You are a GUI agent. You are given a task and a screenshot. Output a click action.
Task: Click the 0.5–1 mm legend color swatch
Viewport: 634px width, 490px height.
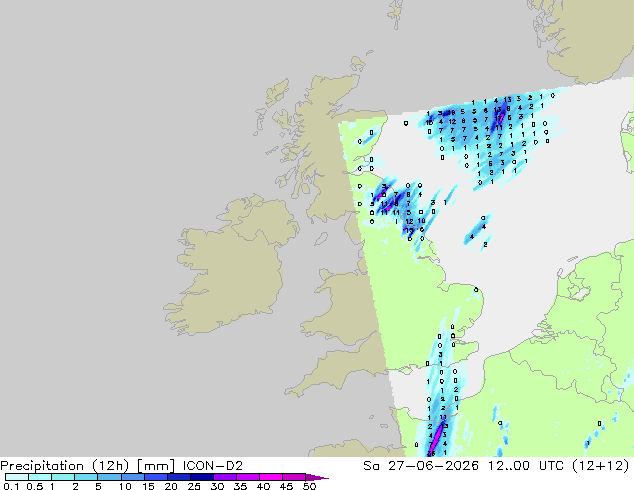(x=40, y=477)
